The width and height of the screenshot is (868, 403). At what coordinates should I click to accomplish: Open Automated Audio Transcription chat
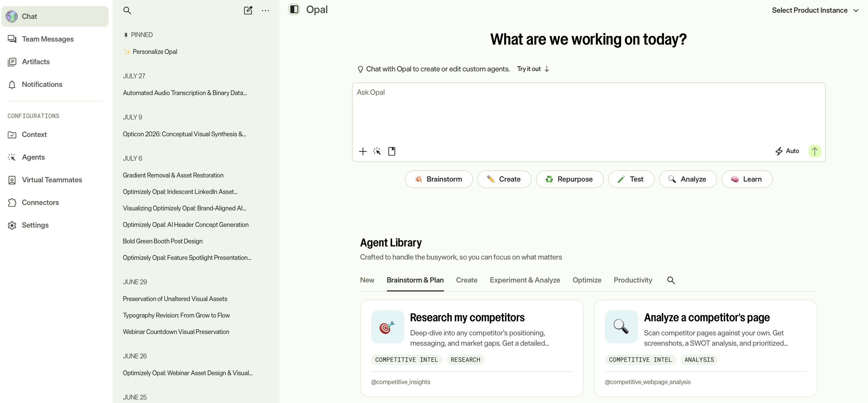185,93
